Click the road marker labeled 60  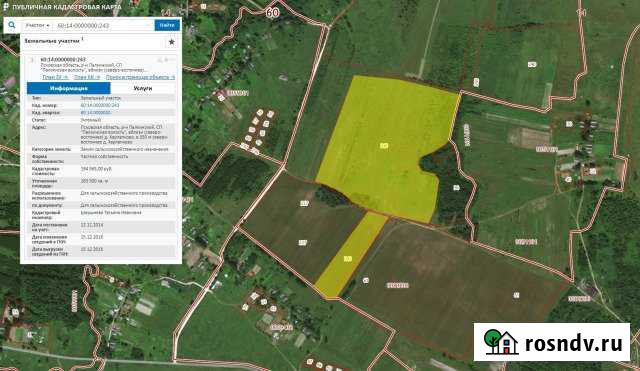272,12
